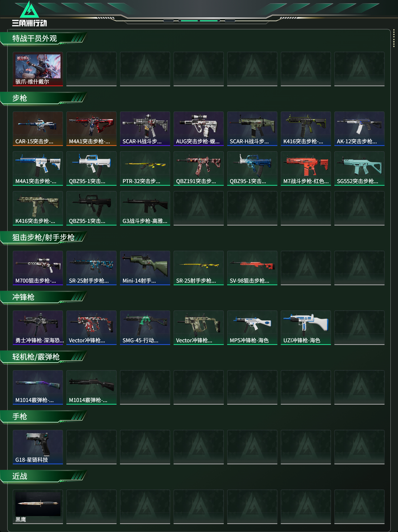
Task: Select the MP5冲锋枪-海色 skin
Action: (x=252, y=328)
